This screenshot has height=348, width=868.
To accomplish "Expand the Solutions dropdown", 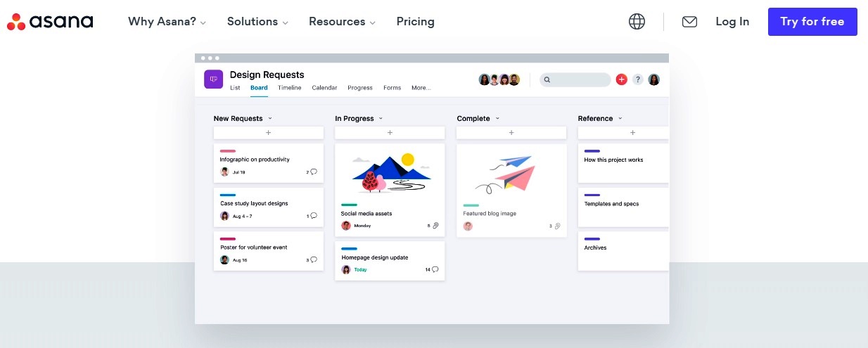I will [x=257, y=22].
